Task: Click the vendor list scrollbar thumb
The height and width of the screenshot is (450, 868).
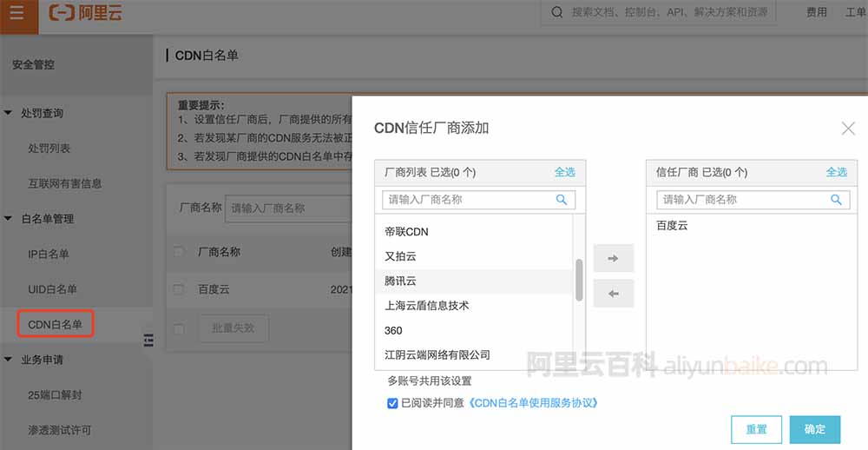Action: [x=579, y=280]
